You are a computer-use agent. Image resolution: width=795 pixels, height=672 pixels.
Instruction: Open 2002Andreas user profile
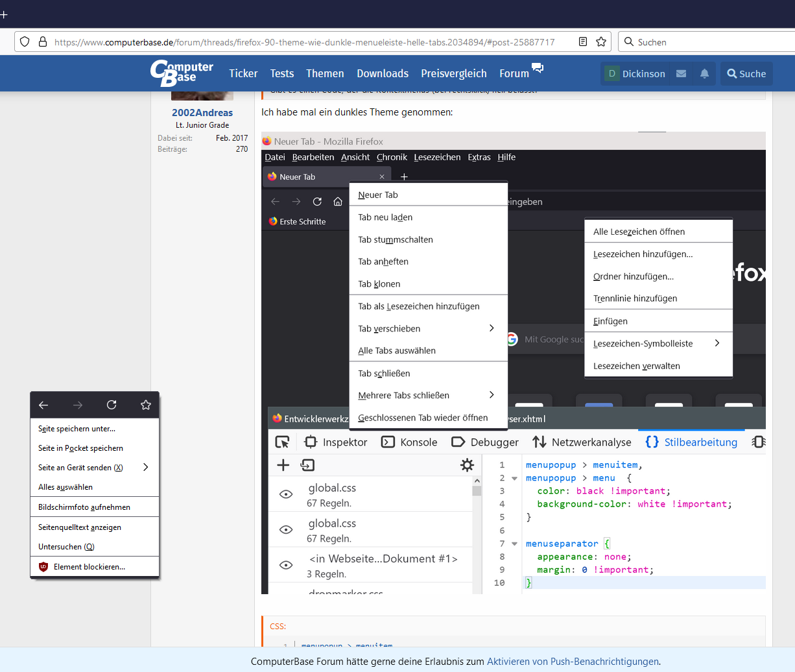click(x=202, y=112)
